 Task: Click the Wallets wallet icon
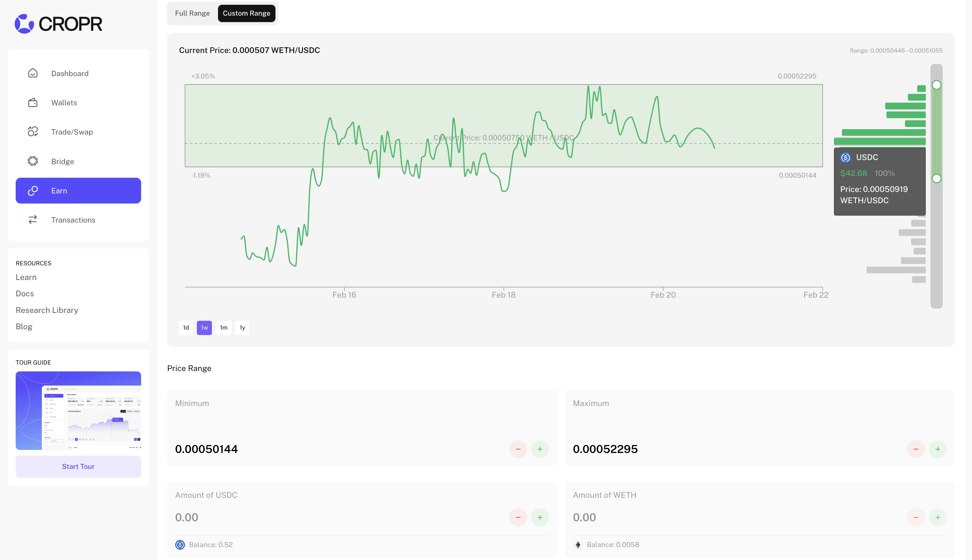(x=33, y=102)
